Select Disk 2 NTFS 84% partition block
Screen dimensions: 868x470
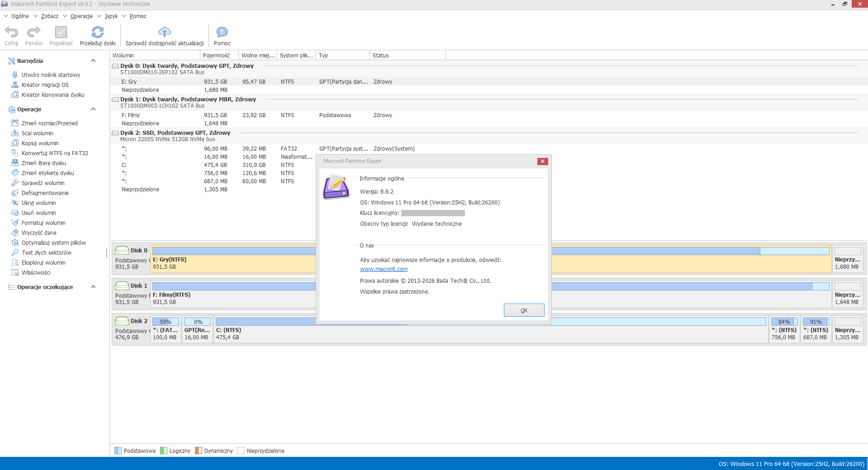pos(784,329)
